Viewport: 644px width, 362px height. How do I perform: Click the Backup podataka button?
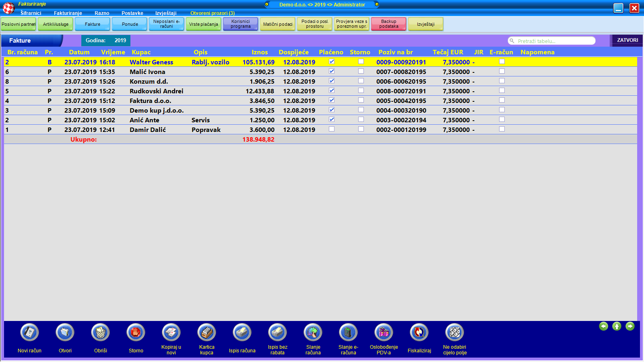tap(388, 24)
